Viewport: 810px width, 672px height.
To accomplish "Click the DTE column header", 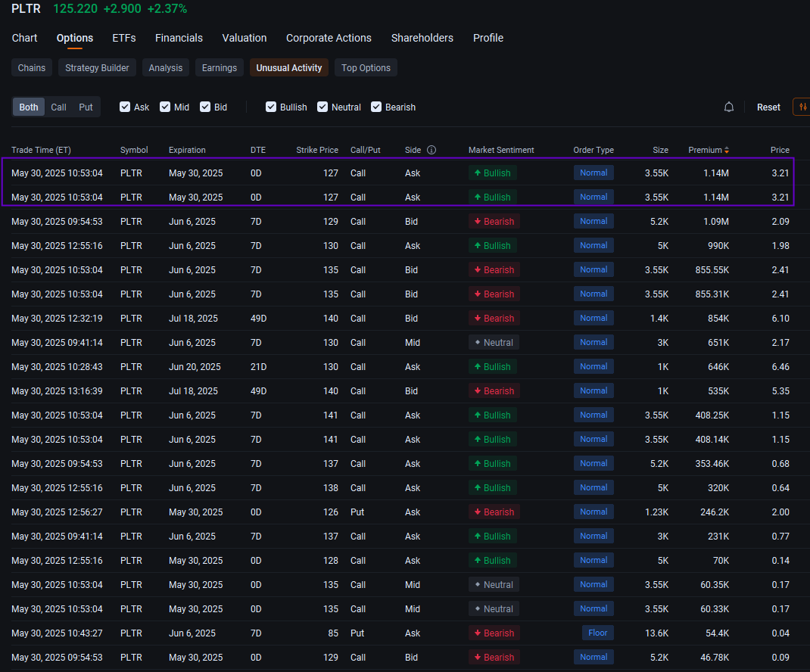I will pyautogui.click(x=258, y=150).
